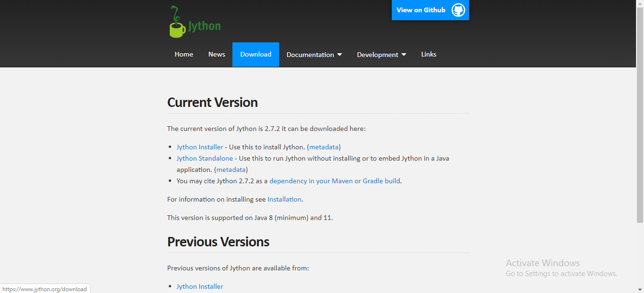Viewport: 644px width, 293px height.
Task: Open the View on Github button
Action: [x=430, y=10]
